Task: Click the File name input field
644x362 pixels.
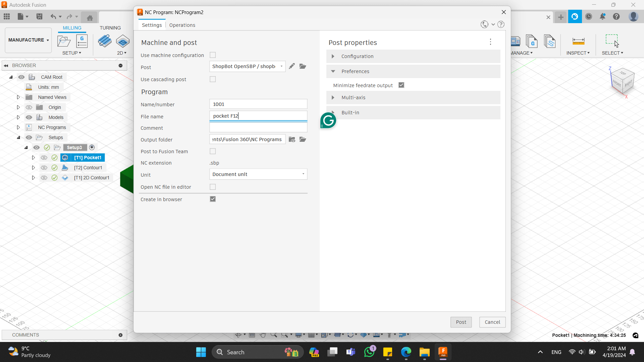Action: 259,116
